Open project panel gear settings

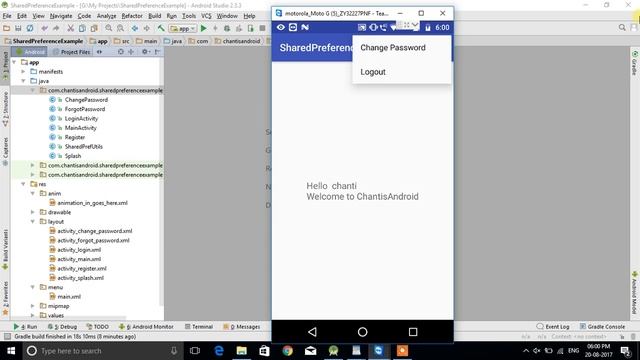tap(145, 52)
